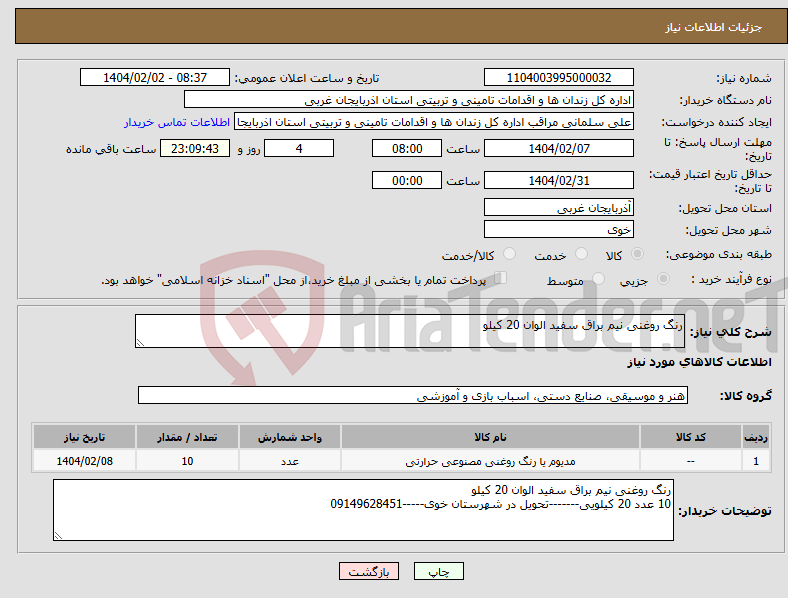This screenshot has height=598, width=788.
Task: Click the need date cell 1404/02/08
Action: pos(84,461)
